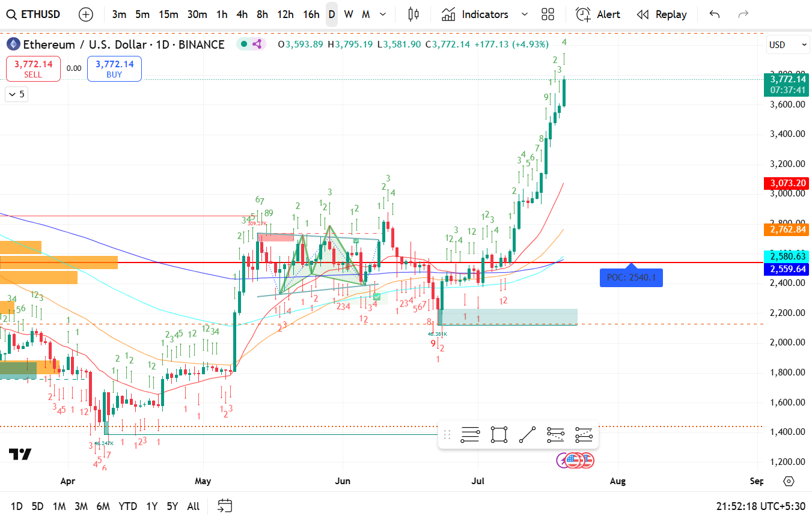Open ETHUSD symbol search
812x516 pixels.
click(34, 14)
